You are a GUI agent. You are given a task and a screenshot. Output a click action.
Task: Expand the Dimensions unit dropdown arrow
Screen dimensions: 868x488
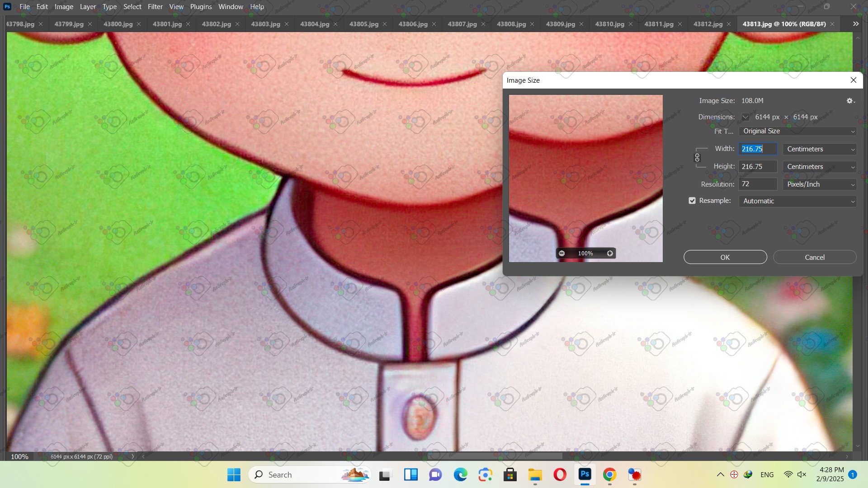pos(745,117)
